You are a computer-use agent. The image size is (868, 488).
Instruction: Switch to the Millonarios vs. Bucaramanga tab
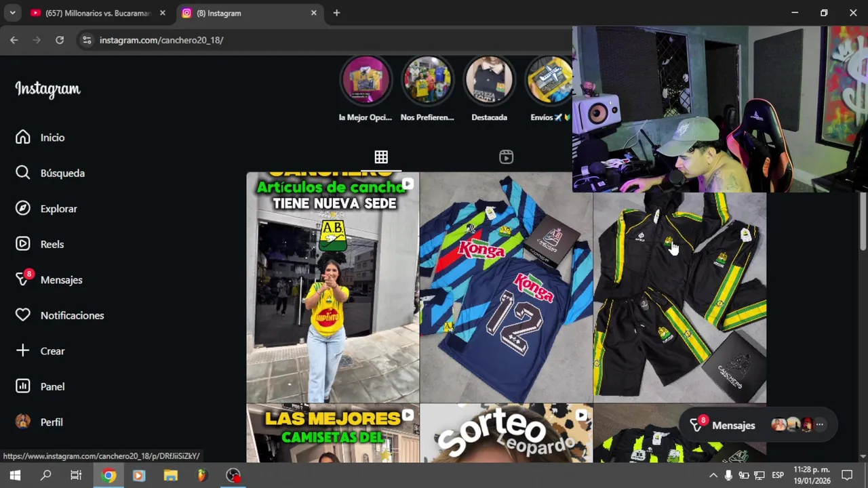97,13
